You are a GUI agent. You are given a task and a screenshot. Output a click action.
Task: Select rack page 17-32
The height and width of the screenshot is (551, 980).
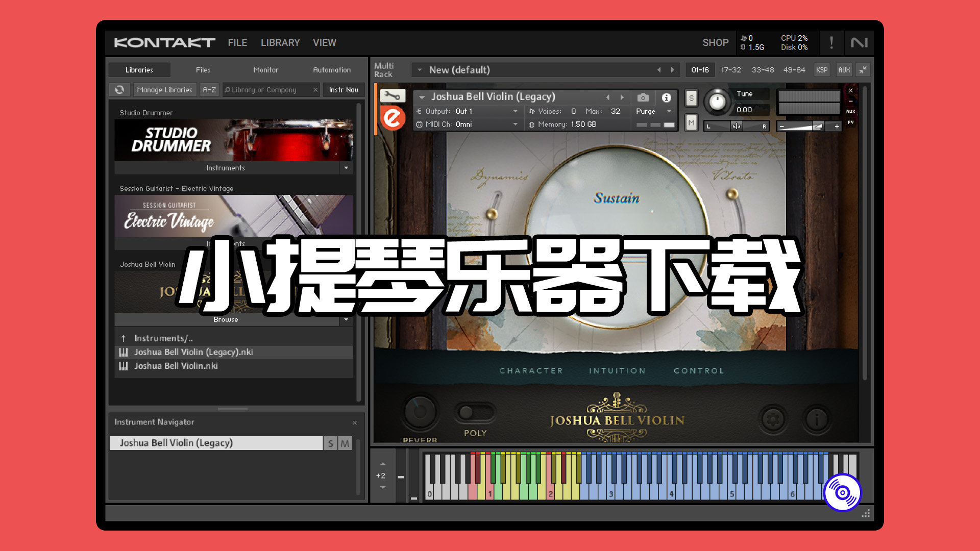[x=731, y=70]
